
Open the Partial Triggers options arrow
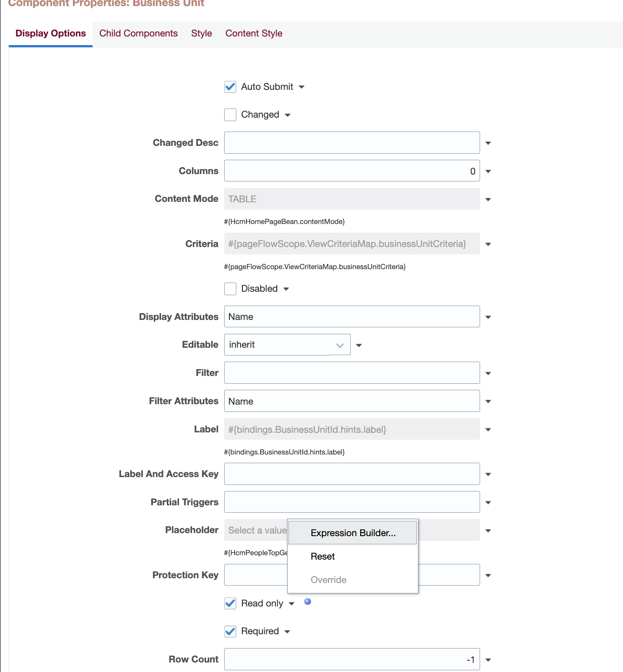[x=487, y=502]
